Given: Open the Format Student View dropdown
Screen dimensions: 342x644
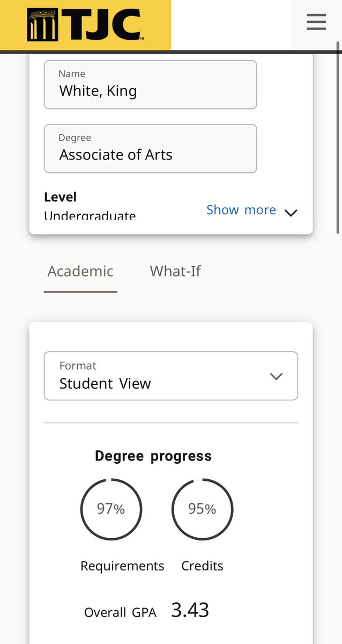Looking at the screenshot, I should pos(170,376).
